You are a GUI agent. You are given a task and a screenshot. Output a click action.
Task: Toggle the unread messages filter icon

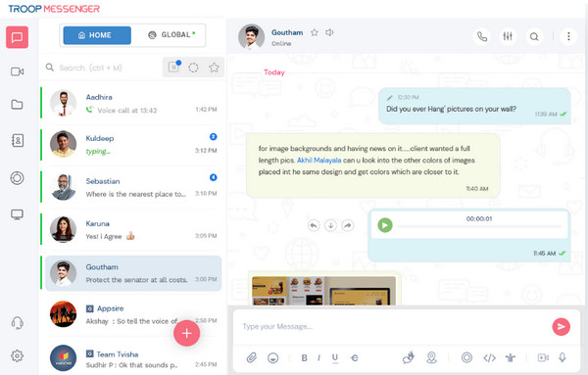(x=173, y=67)
